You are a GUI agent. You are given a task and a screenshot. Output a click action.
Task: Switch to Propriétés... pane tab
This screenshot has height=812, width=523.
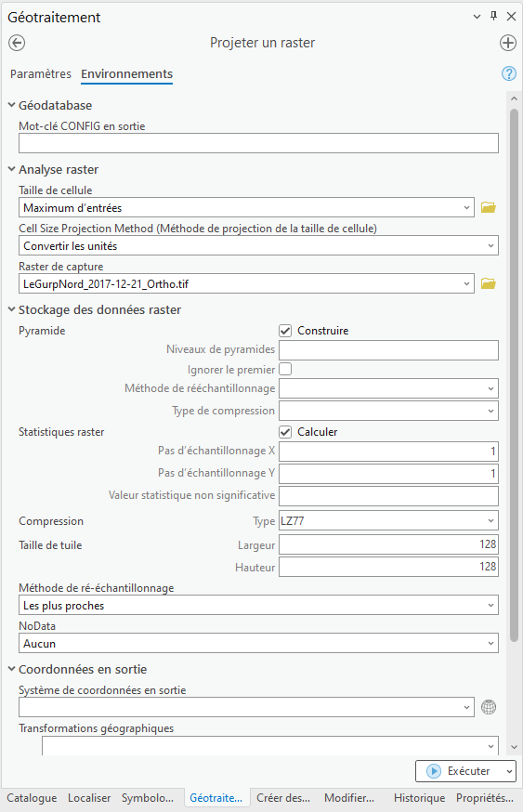click(485, 798)
